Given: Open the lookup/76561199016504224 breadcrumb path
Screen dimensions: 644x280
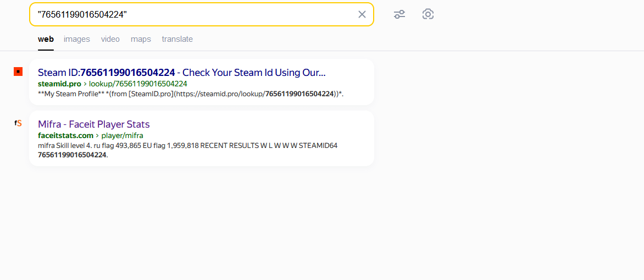Looking at the screenshot, I should 138,84.
